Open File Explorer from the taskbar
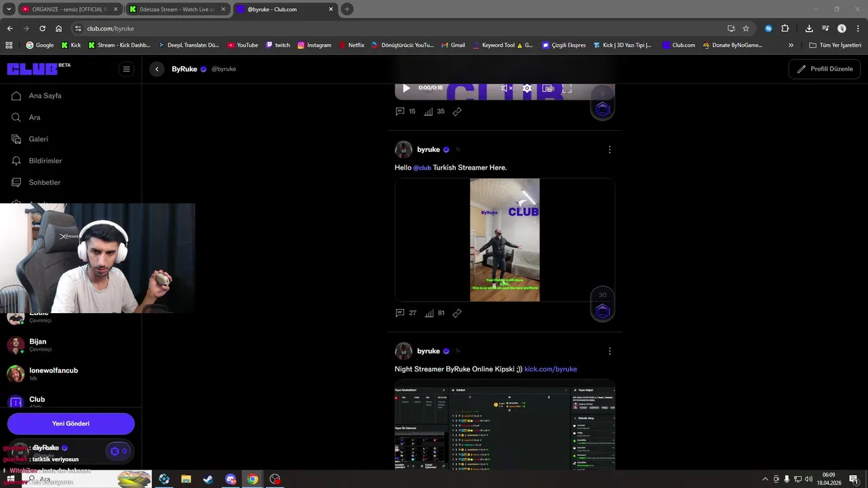 186,479
